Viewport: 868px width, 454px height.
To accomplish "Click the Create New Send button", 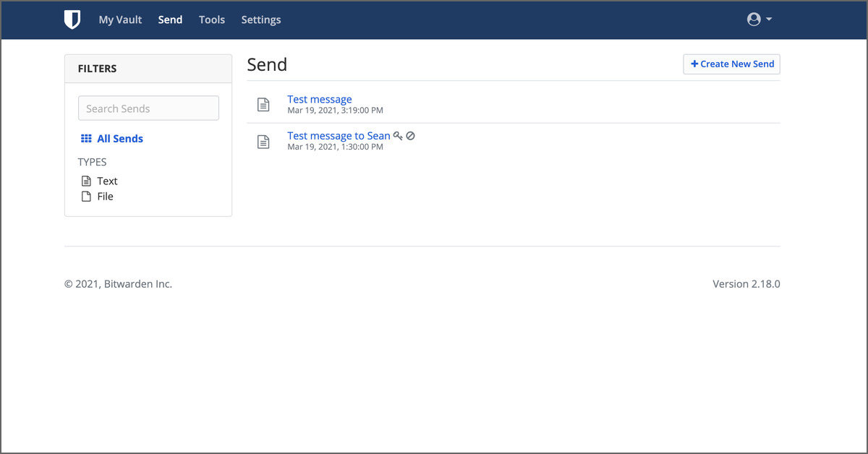I will click(731, 64).
